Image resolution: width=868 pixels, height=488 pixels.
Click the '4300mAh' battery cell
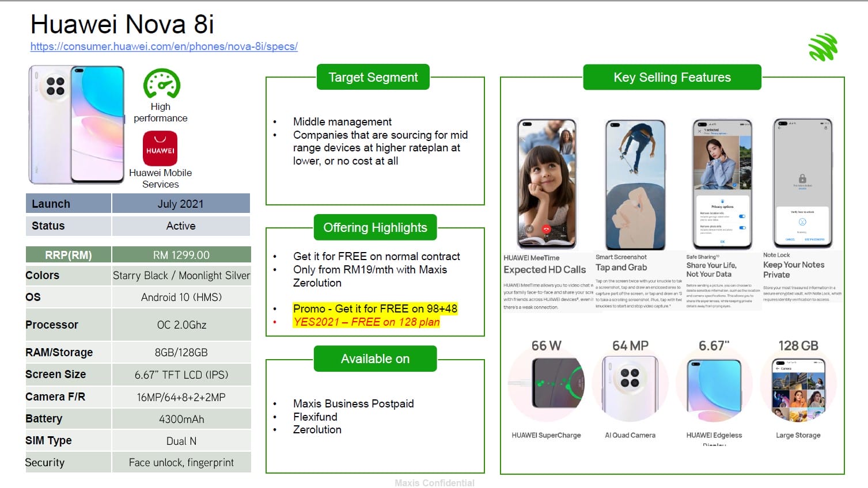181,419
